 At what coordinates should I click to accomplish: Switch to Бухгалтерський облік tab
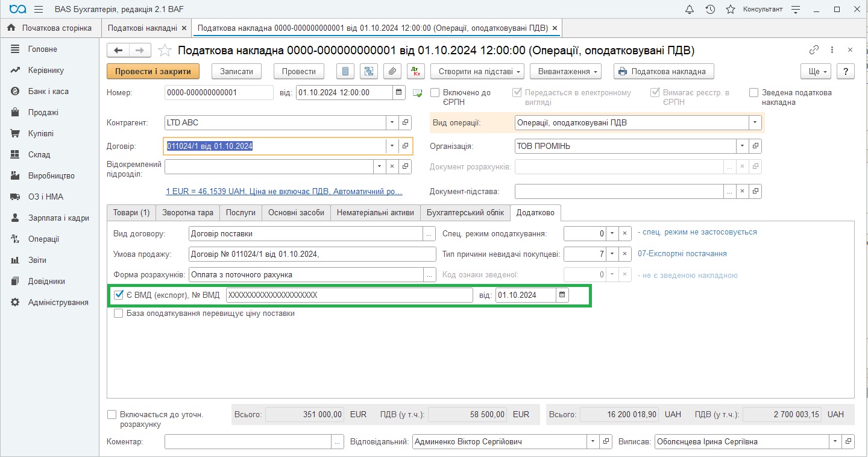click(x=465, y=212)
